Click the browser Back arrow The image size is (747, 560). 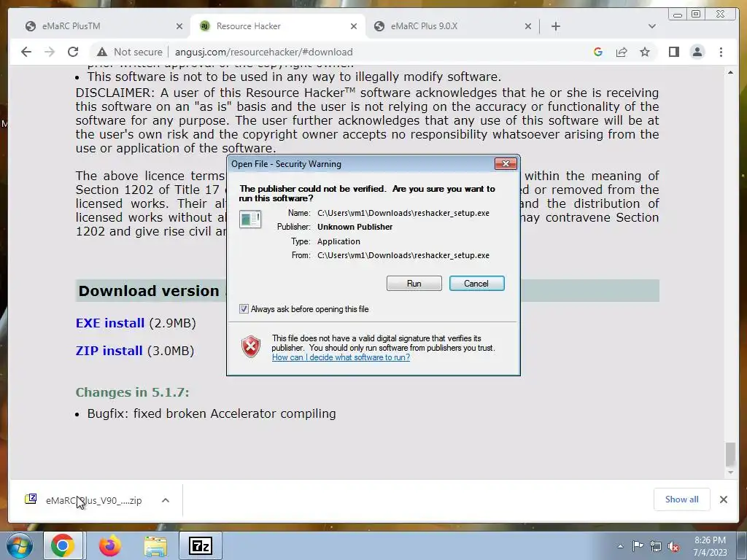pyautogui.click(x=26, y=52)
